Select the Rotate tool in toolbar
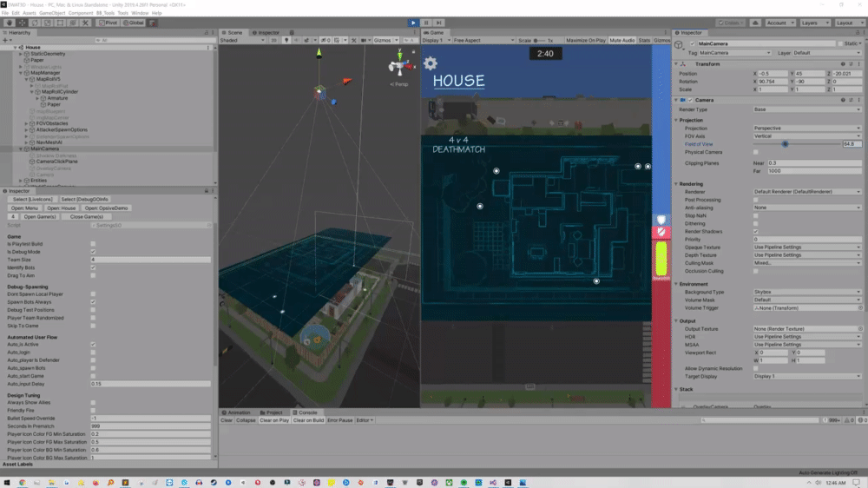Image resolution: width=868 pixels, height=488 pixels. coord(35,23)
